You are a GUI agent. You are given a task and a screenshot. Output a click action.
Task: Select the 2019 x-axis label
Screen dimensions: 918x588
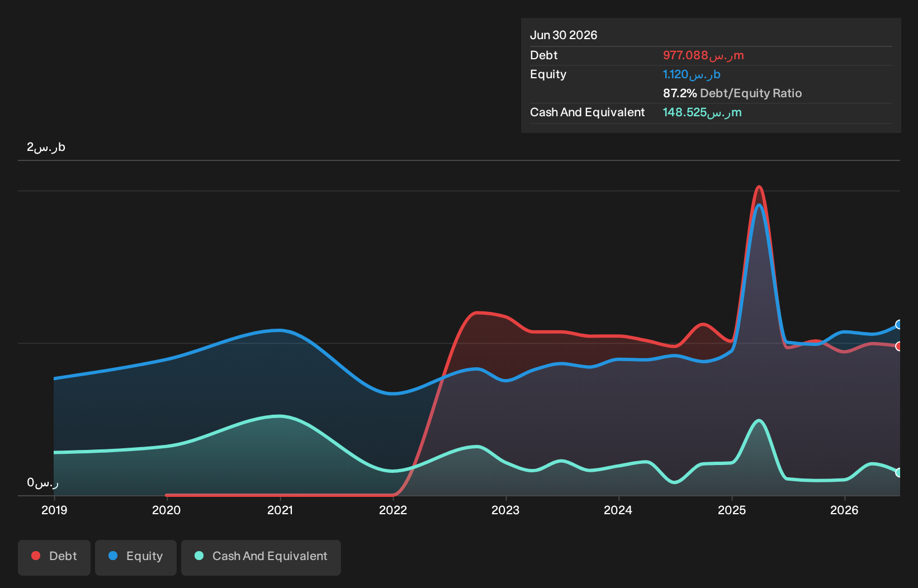[54, 510]
